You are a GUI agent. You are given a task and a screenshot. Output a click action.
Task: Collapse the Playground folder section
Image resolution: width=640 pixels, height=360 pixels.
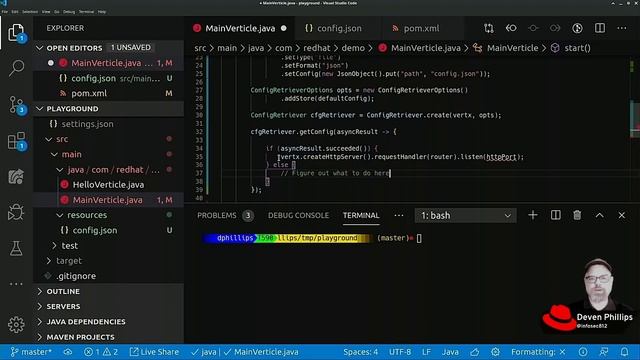click(109, 109)
